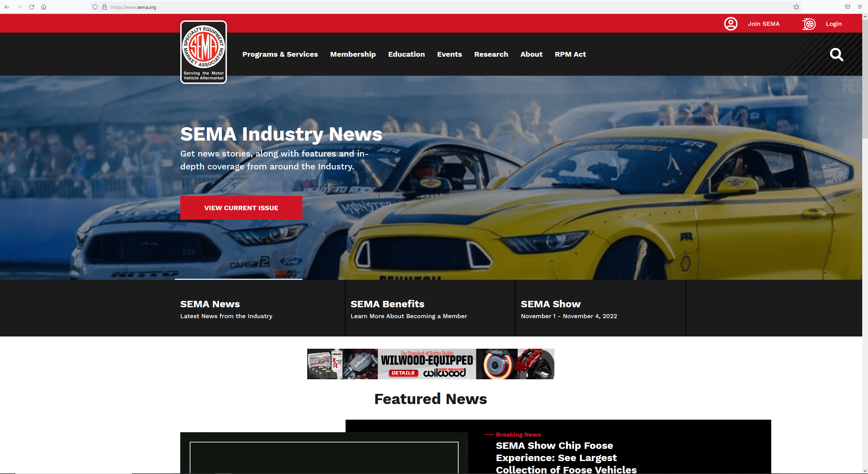The height and width of the screenshot is (474, 868).
Task: Open the About menu
Action: coord(532,54)
